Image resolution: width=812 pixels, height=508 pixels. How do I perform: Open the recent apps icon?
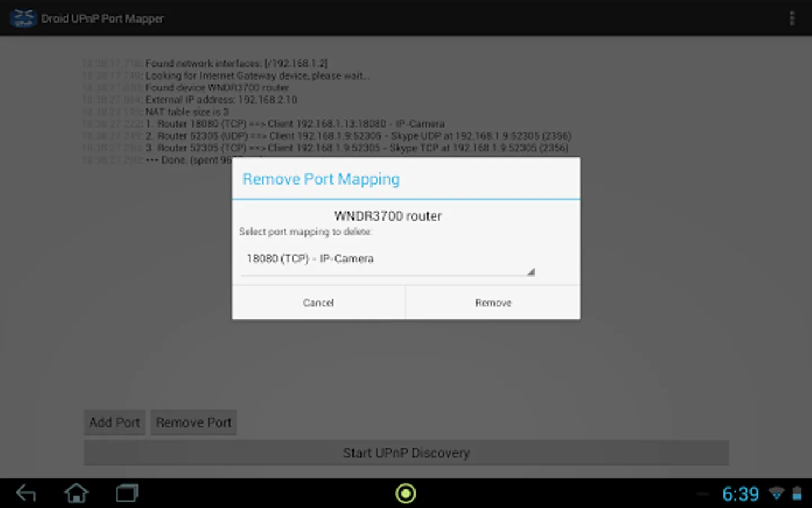click(x=127, y=493)
